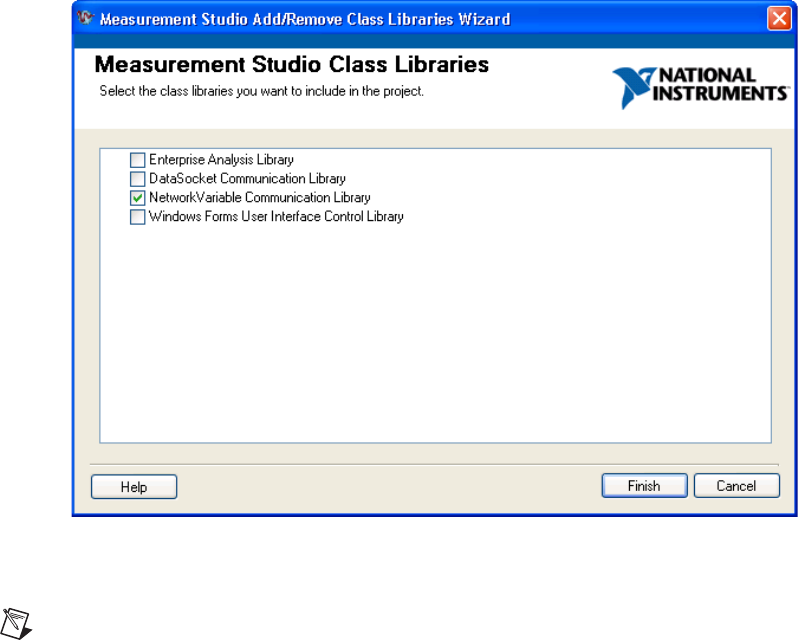Uncheck the NetworkVariable Communication Library checkbox
798x640 pixels.
click(137, 198)
